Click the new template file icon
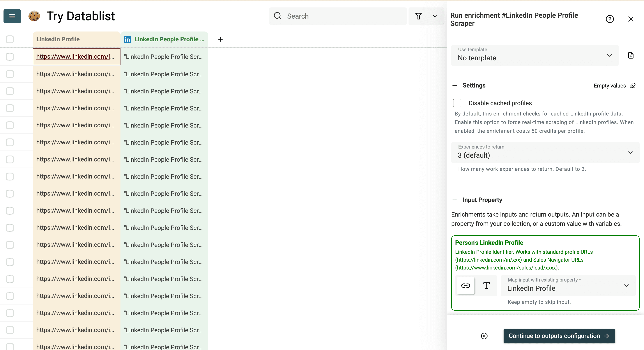Screen dimensions: 644x350 point(631,55)
